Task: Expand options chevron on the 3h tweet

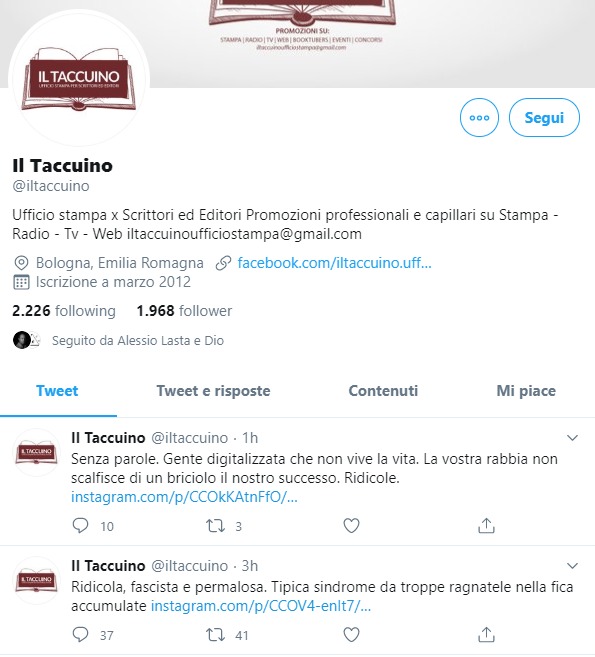Action: click(572, 566)
